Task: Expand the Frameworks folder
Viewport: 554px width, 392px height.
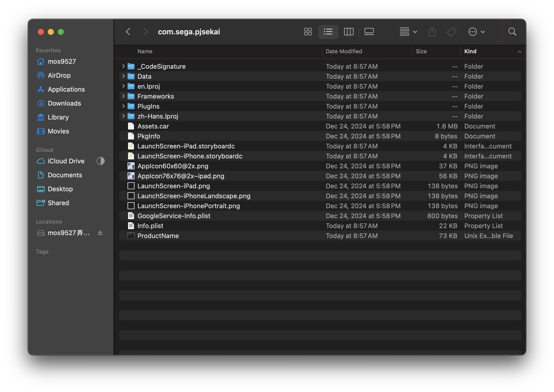Action: click(123, 96)
